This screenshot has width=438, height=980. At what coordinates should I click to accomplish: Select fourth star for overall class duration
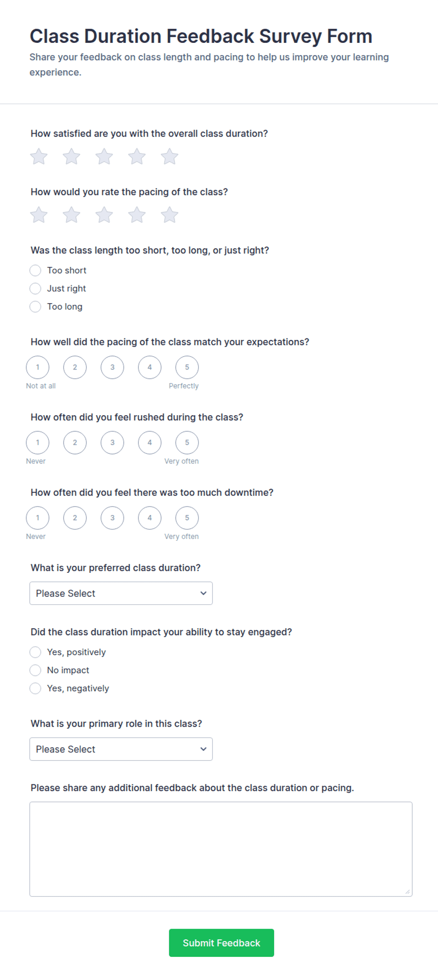click(137, 157)
